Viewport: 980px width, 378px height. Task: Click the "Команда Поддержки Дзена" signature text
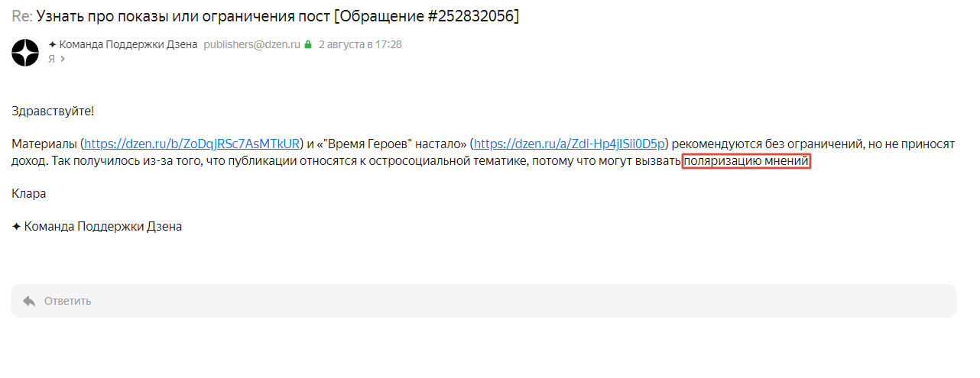(x=103, y=227)
